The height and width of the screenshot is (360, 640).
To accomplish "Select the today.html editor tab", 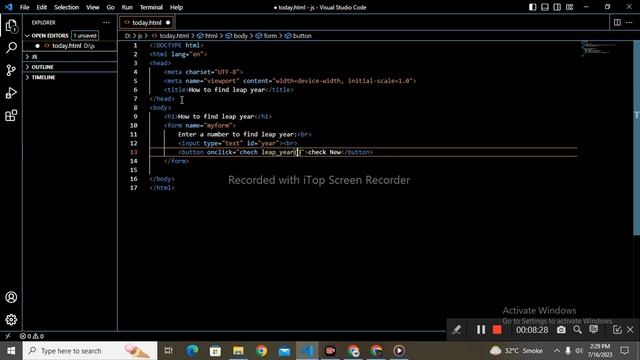I will (x=147, y=22).
